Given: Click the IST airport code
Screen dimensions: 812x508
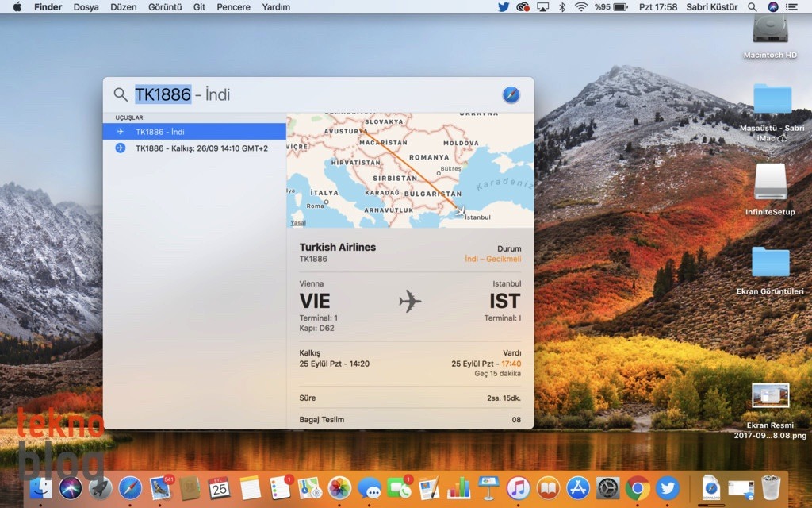Looking at the screenshot, I should [x=505, y=301].
